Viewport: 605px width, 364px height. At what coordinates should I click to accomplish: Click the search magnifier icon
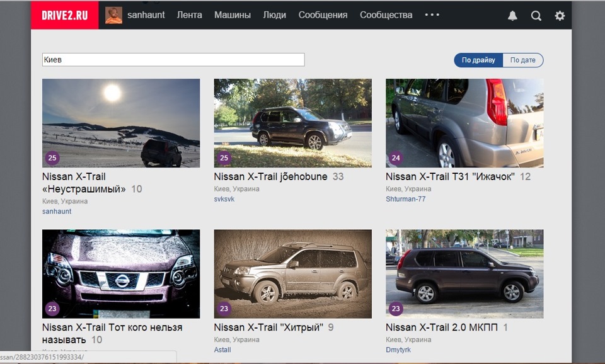pos(536,15)
